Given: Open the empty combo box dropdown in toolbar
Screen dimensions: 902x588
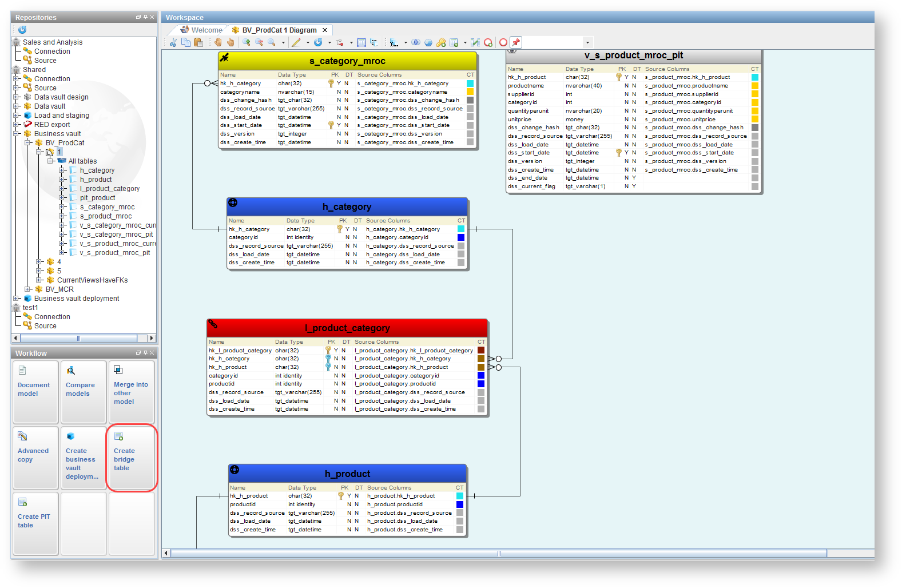Looking at the screenshot, I should click(x=587, y=42).
